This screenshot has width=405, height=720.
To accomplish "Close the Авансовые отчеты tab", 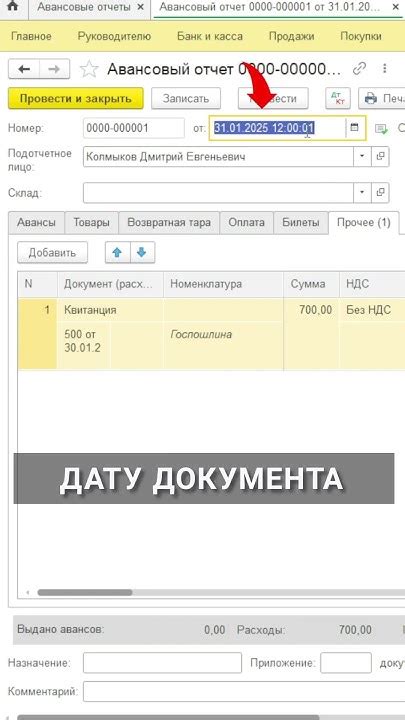I will 141,7.
